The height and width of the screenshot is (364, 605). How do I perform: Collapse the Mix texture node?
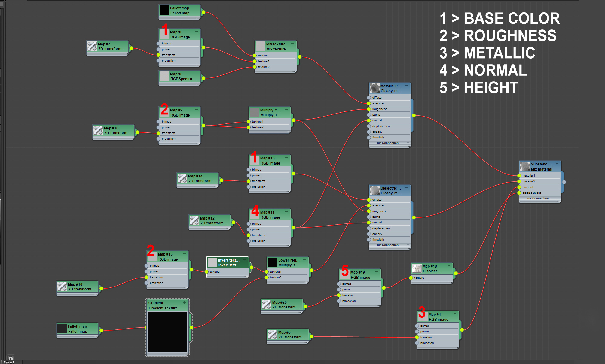pos(292,44)
